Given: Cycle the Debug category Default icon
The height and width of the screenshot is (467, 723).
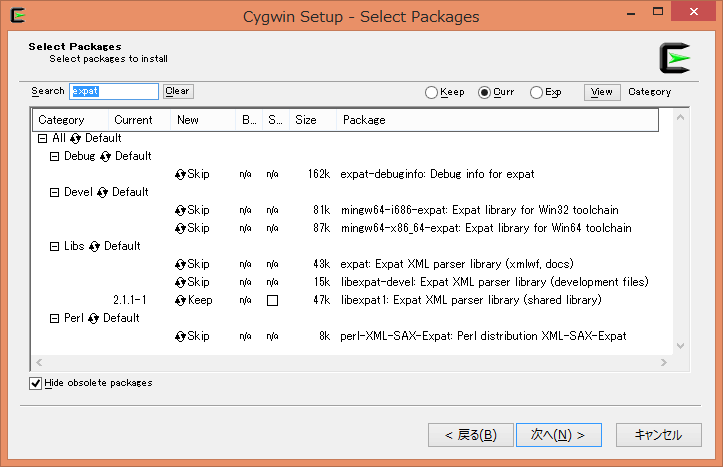Looking at the screenshot, I should [x=106, y=157].
